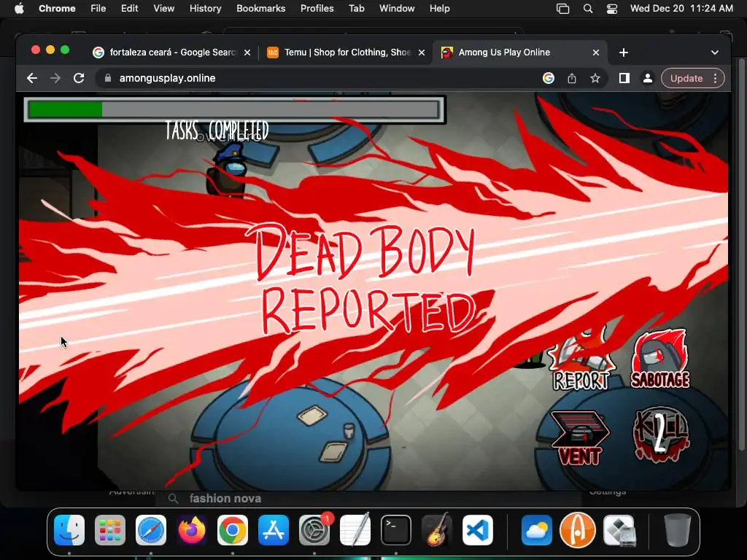Open App Store from the Dock

click(274, 530)
